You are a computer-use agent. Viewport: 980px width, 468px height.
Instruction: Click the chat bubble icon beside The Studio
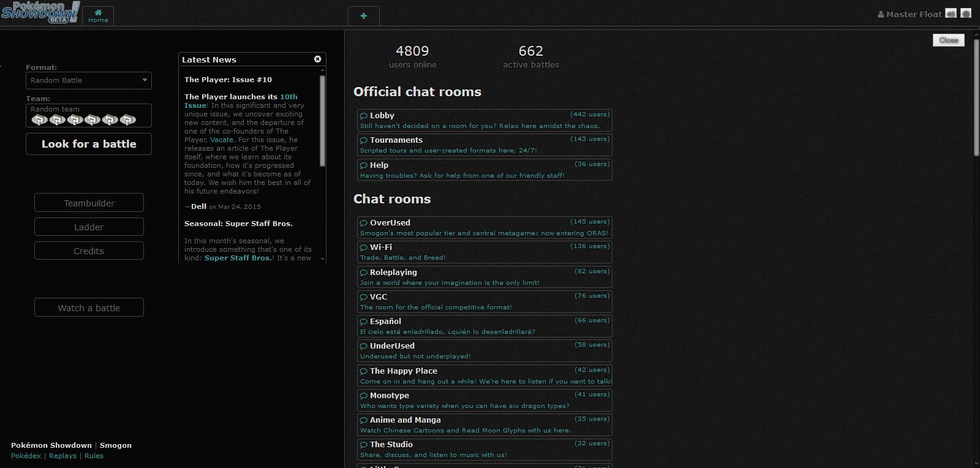pyautogui.click(x=364, y=445)
